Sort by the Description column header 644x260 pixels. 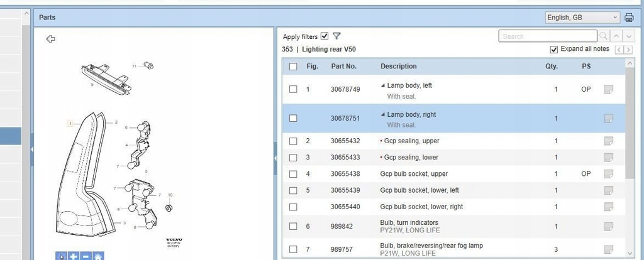398,66
